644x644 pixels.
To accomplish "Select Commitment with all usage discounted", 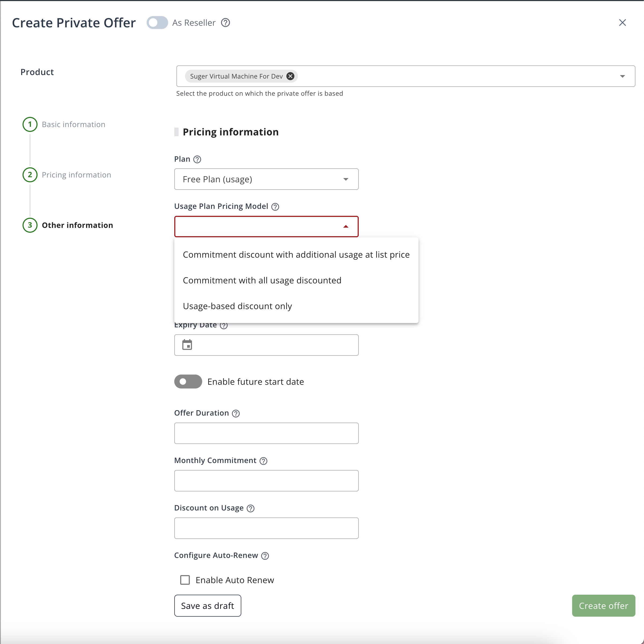I will pyautogui.click(x=262, y=280).
